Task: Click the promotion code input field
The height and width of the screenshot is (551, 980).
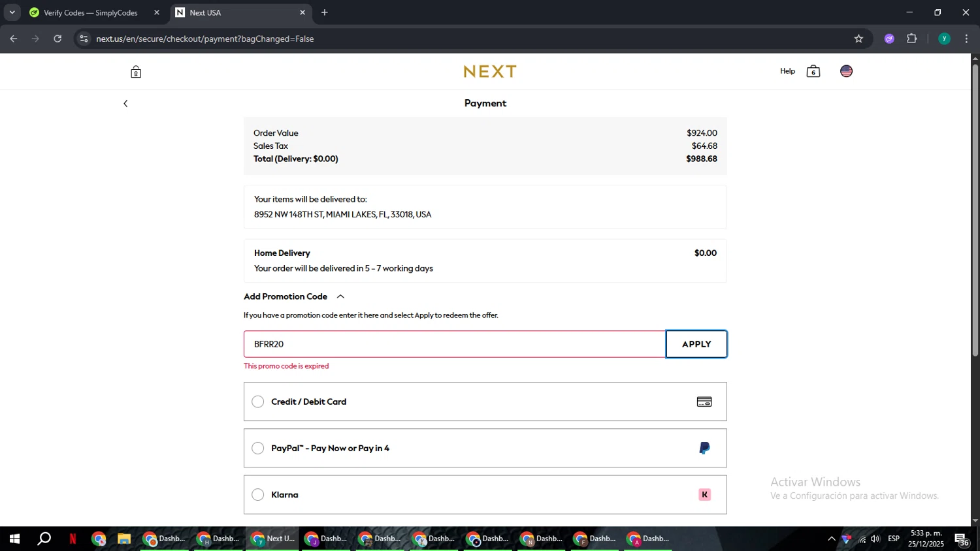Action: pos(455,344)
